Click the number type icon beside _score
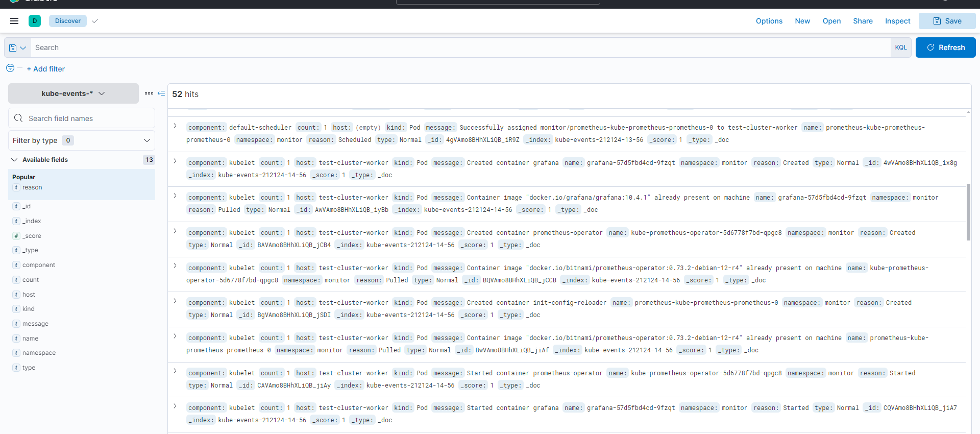980x434 pixels. 16,236
